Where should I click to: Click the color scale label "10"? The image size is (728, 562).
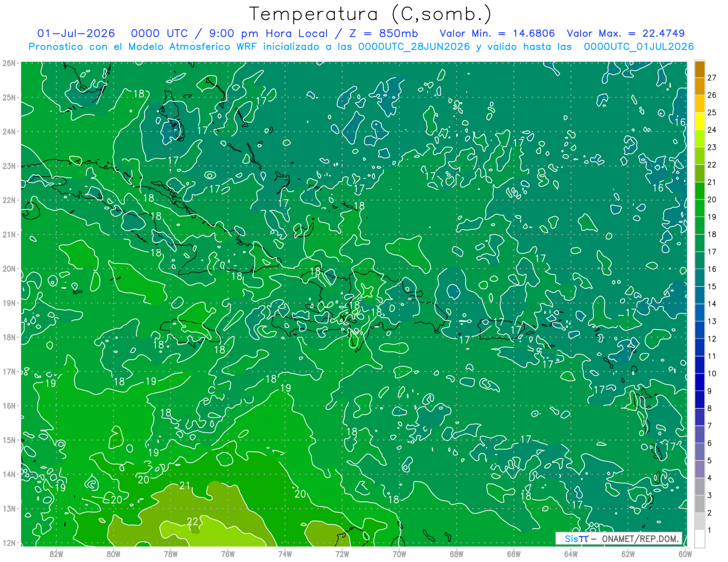712,373
